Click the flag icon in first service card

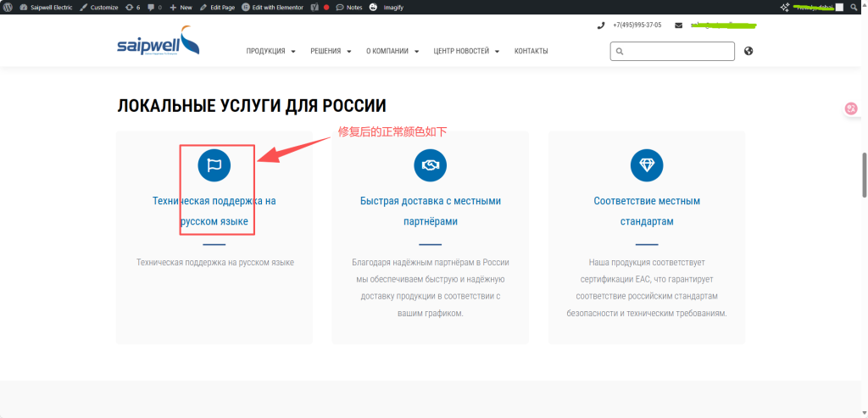pos(214,165)
